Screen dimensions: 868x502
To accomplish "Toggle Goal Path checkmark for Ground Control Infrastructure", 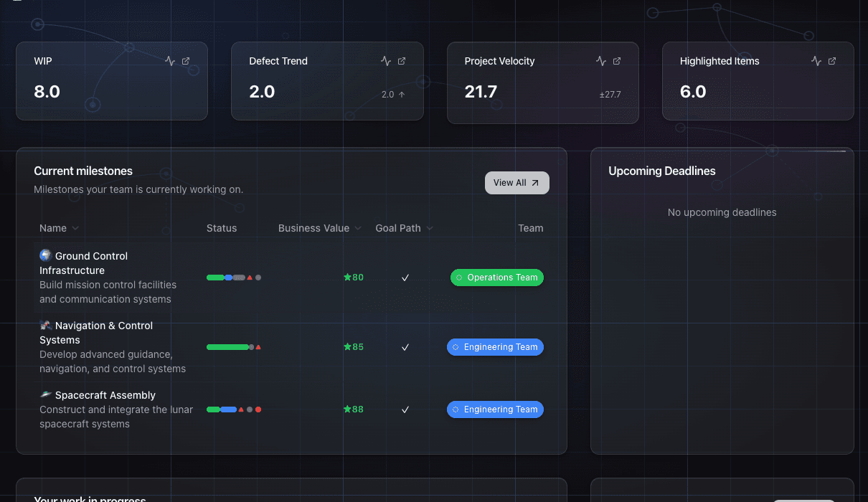I will pyautogui.click(x=405, y=278).
